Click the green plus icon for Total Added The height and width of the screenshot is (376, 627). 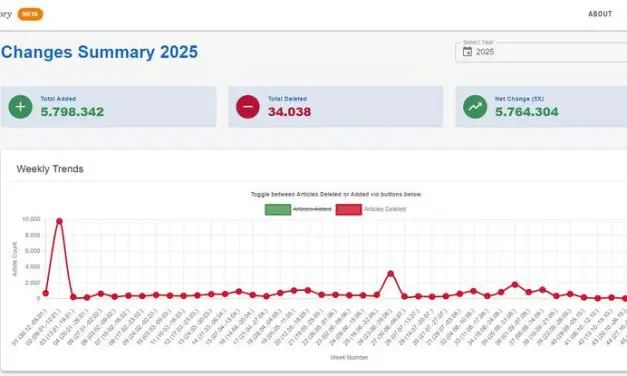[x=20, y=107]
